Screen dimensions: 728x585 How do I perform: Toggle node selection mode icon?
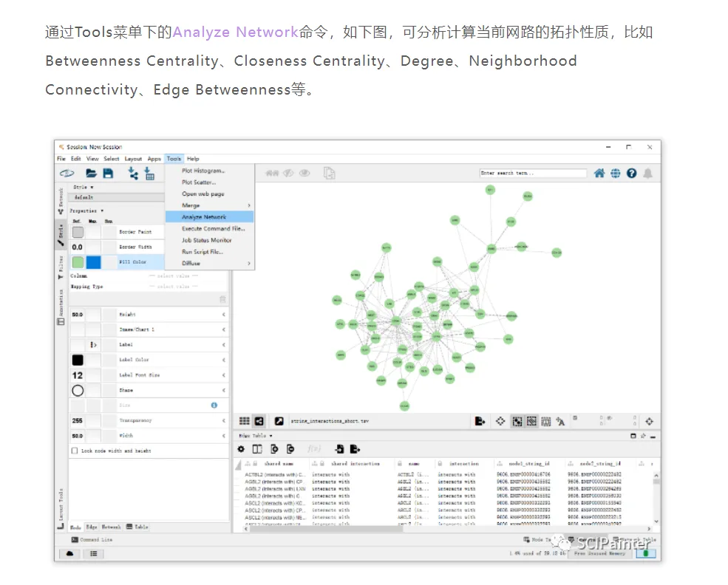pyautogui.click(x=517, y=421)
